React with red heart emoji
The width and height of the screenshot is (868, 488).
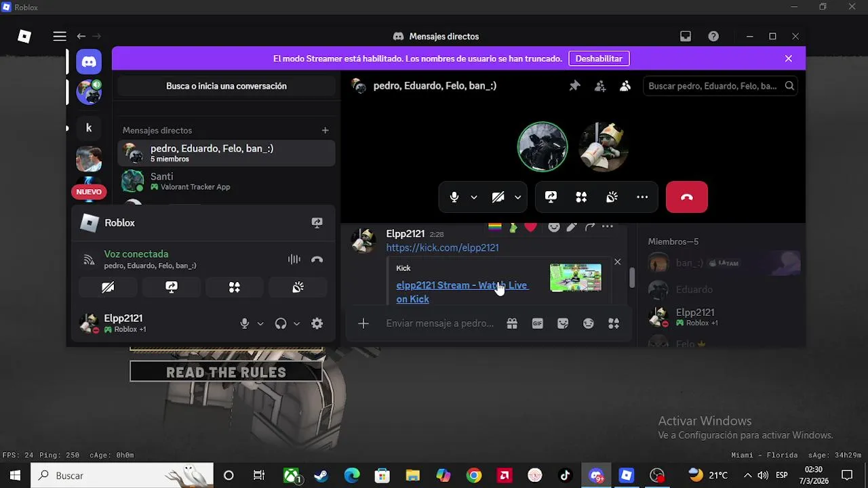[x=530, y=227]
